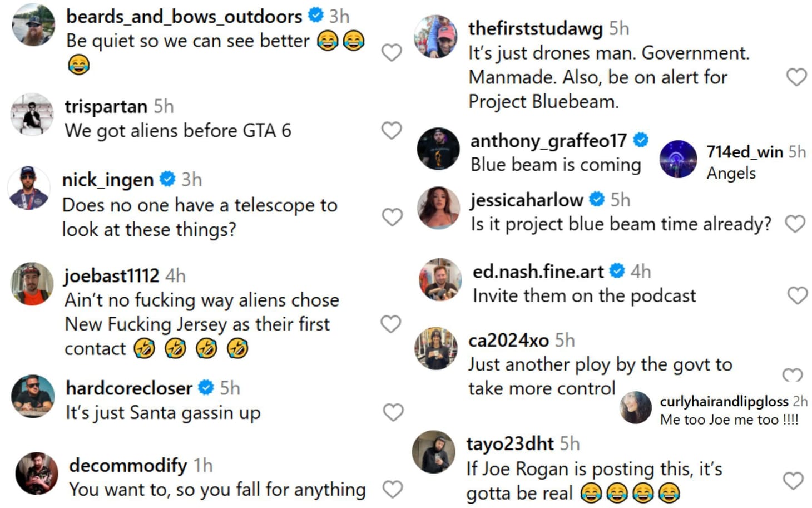
Task: Tap the heart on tayo23dht's comment
Action: (794, 480)
